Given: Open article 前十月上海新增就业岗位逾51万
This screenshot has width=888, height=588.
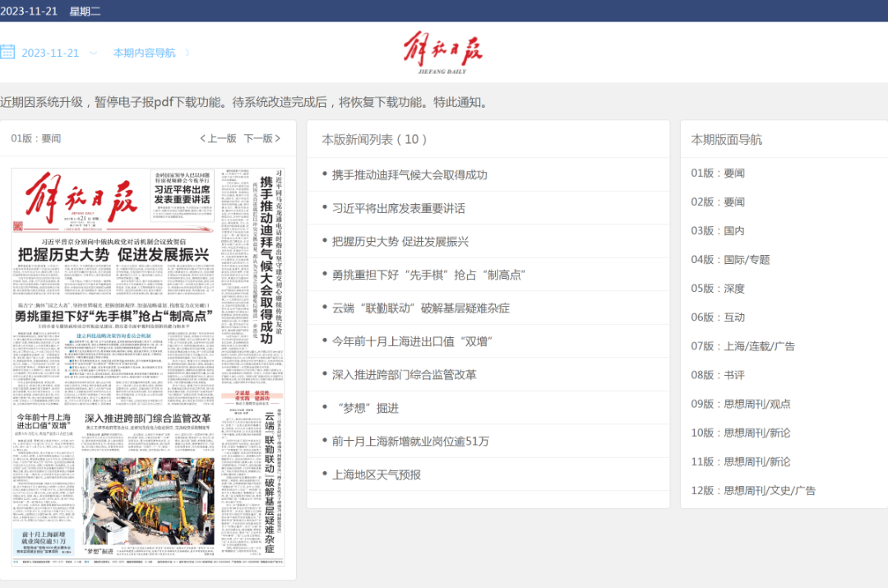Looking at the screenshot, I should (410, 442).
